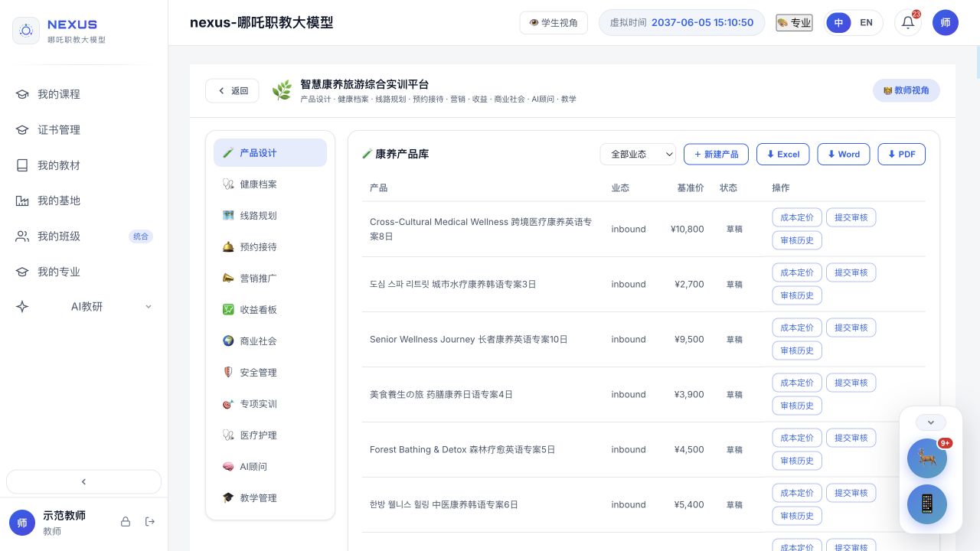
Task: Open 专项实训 section
Action: click(x=270, y=404)
